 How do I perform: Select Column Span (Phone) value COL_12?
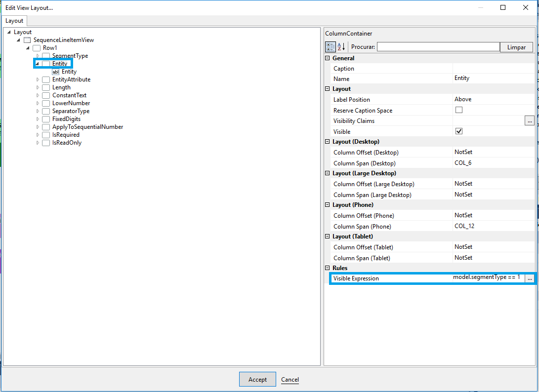464,226
